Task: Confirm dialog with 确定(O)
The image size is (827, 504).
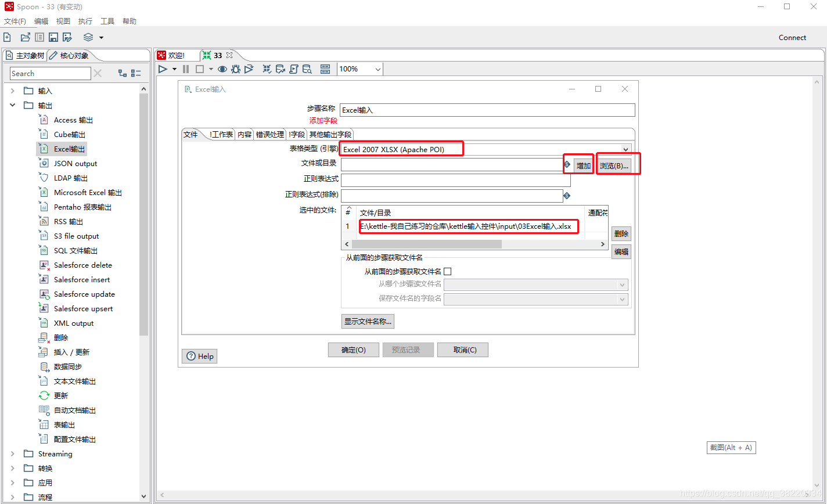Action: point(353,350)
